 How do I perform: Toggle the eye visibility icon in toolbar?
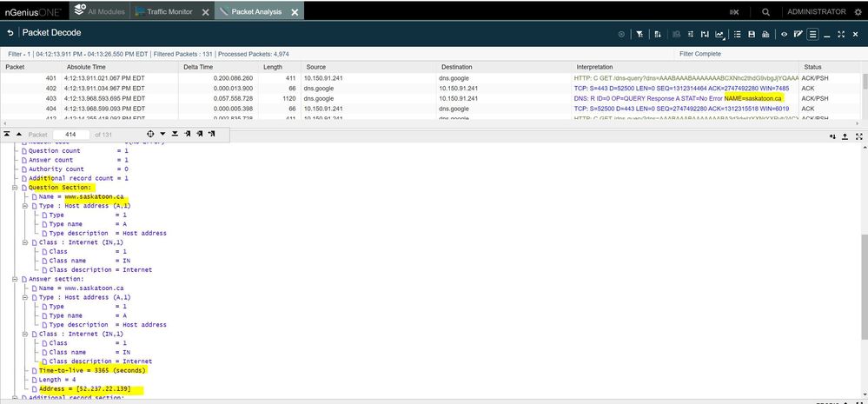[x=784, y=34]
